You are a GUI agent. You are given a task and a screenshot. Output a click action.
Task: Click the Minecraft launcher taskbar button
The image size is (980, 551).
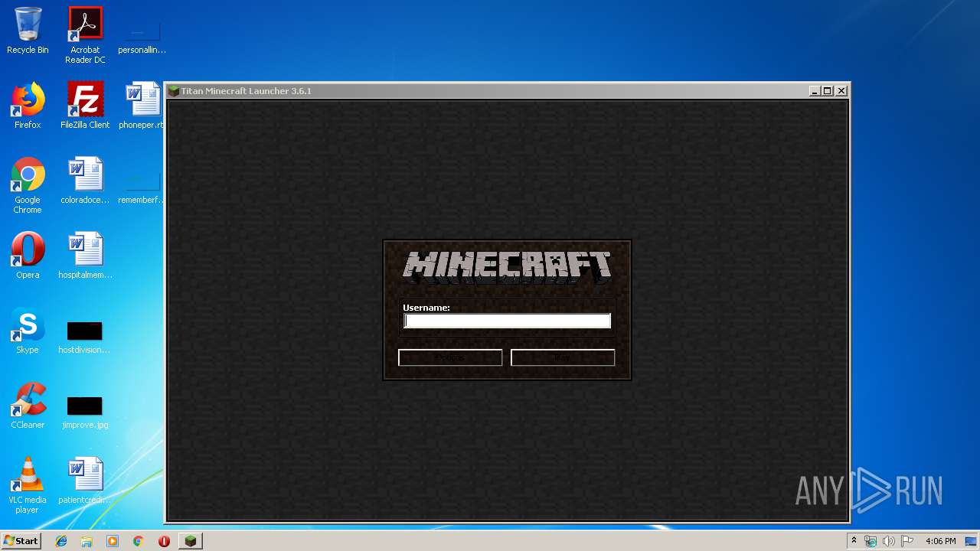click(191, 541)
